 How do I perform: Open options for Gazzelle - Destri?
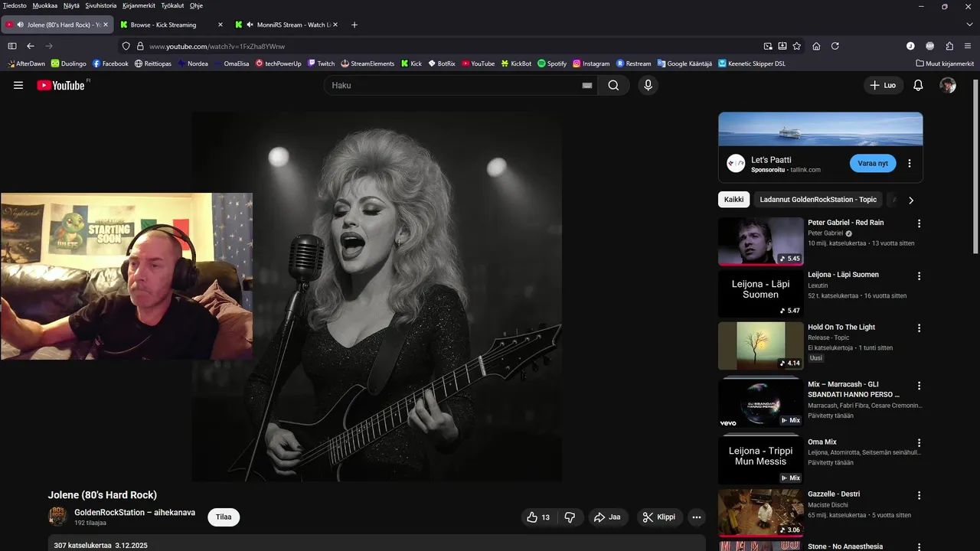[920, 495]
